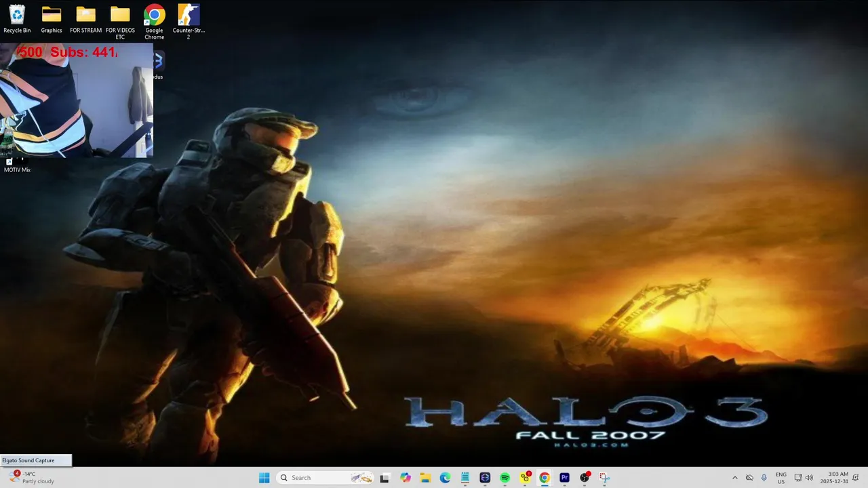Image resolution: width=868 pixels, height=488 pixels.
Task: Open the FOR STREAM folder
Action: pyautogui.click(x=85, y=19)
